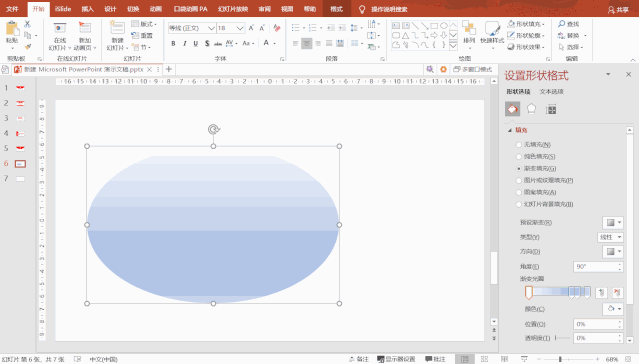The image size is (639, 364).
Task: Click the Bold formatting icon
Action: [x=173, y=43]
